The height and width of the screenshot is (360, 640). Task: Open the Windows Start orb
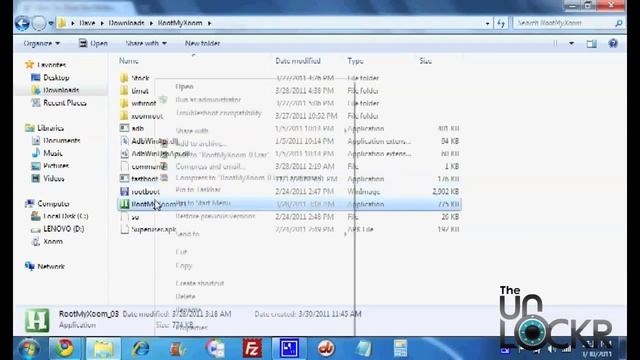coord(29,349)
